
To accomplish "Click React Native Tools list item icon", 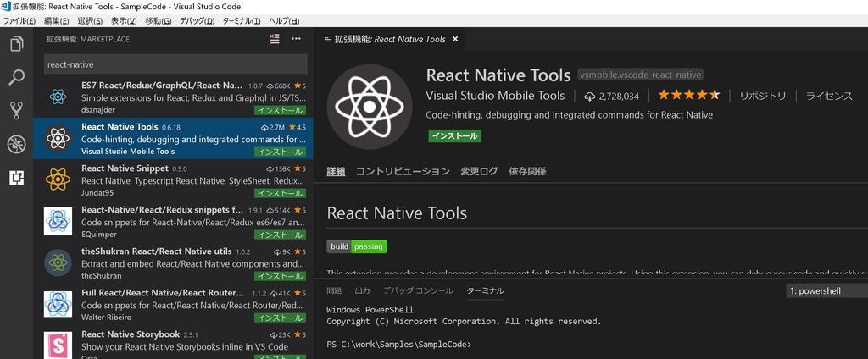I will (x=58, y=138).
